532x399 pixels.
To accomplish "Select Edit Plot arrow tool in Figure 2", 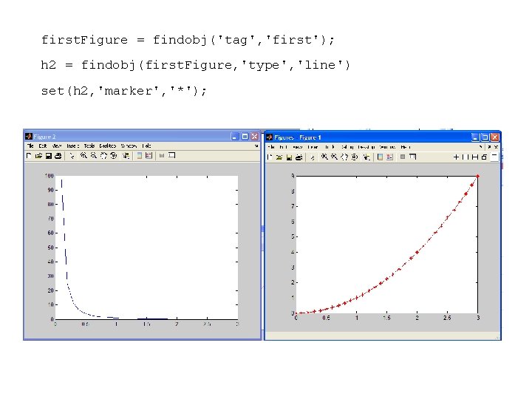I will click(72, 156).
